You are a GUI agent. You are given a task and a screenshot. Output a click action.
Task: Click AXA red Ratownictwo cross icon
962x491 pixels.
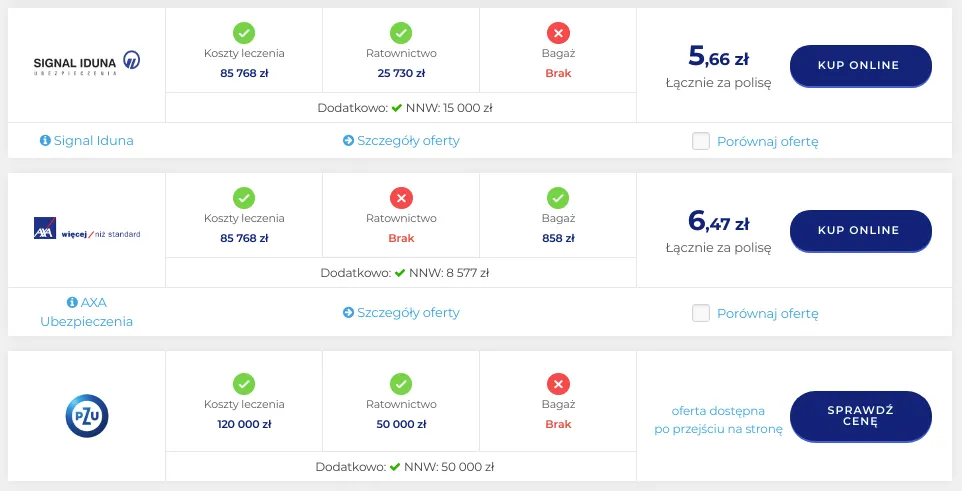(401, 198)
